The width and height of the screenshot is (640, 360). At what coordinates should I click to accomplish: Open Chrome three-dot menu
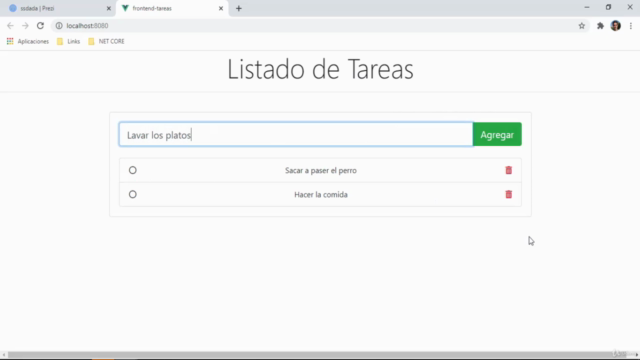pyautogui.click(x=631, y=26)
